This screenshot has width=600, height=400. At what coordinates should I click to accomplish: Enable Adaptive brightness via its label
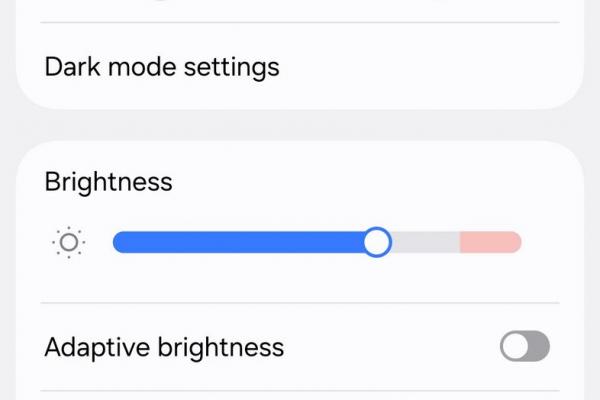pyautogui.click(x=165, y=347)
